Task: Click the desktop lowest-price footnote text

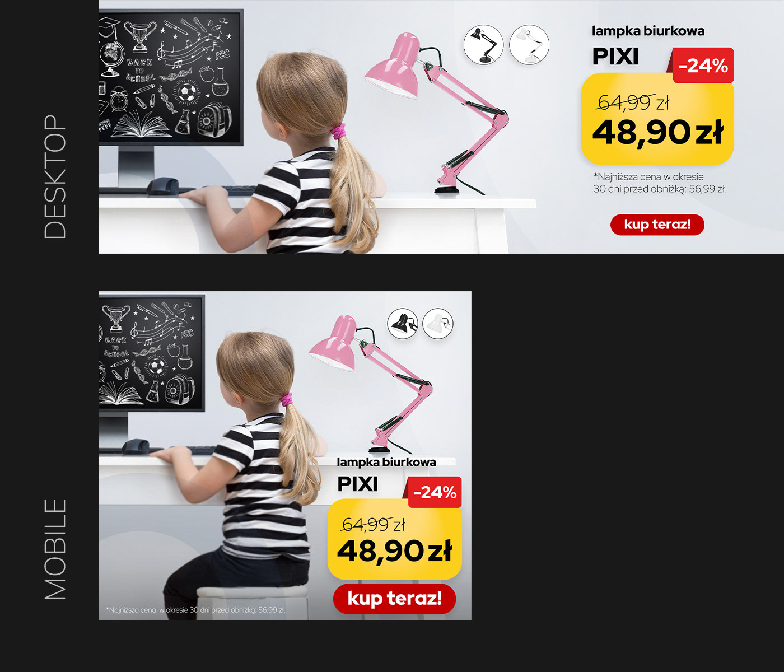Action: 660,183
